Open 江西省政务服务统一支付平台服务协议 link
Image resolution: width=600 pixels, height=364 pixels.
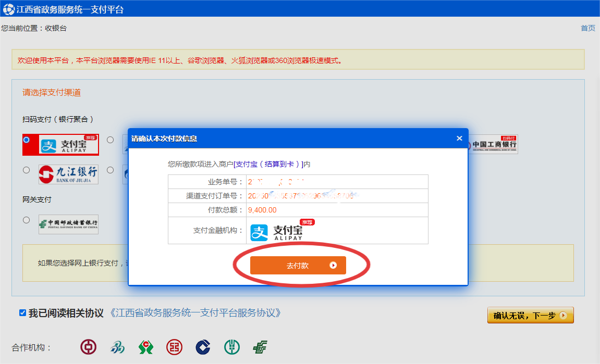click(195, 313)
